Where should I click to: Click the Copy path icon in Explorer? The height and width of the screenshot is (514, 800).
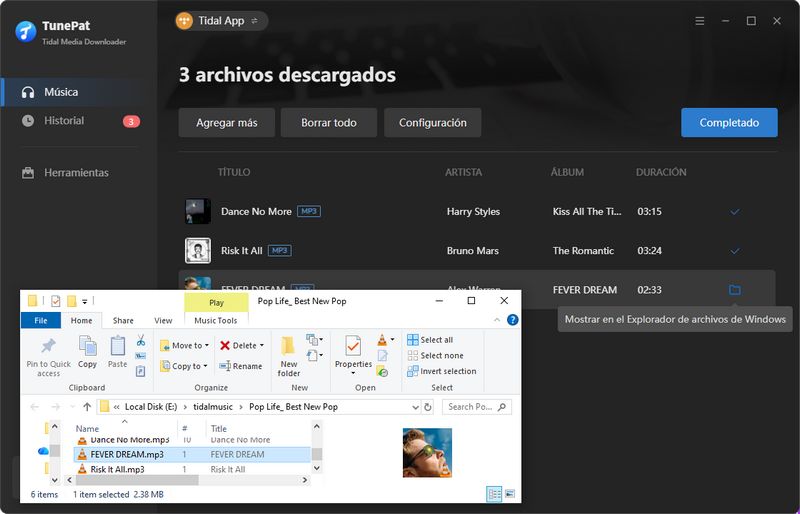coord(141,356)
